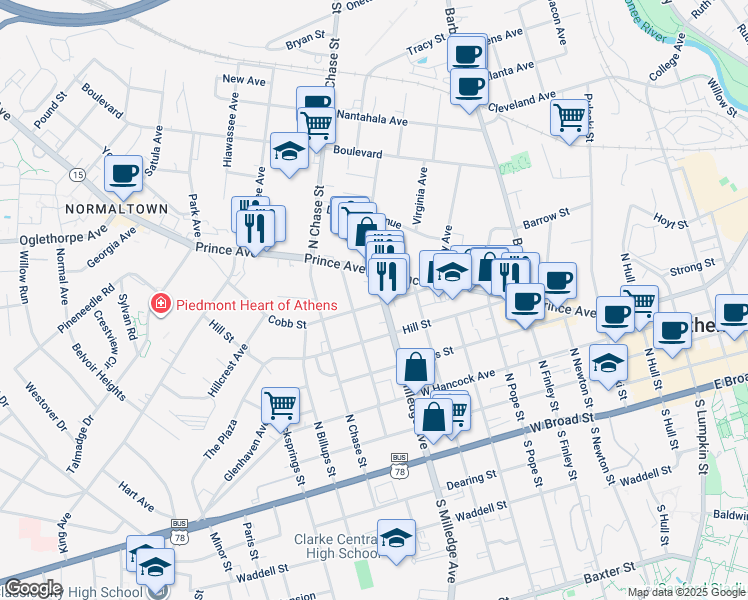Click the shopping bag marker on W Broad St
This screenshot has width=748, height=600.
434,418
